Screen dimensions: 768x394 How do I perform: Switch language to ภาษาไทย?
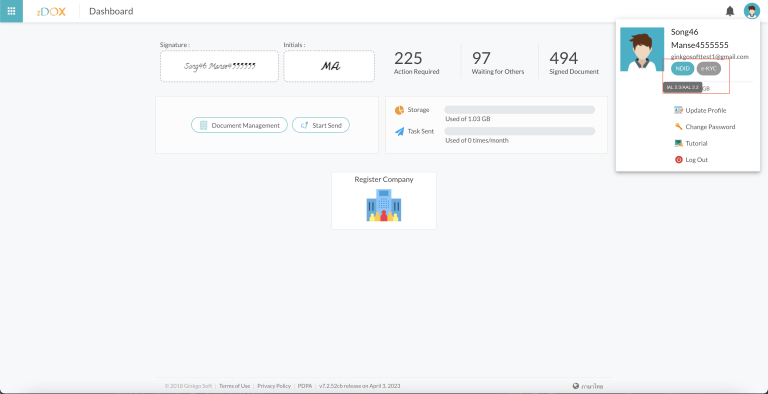[592, 386]
